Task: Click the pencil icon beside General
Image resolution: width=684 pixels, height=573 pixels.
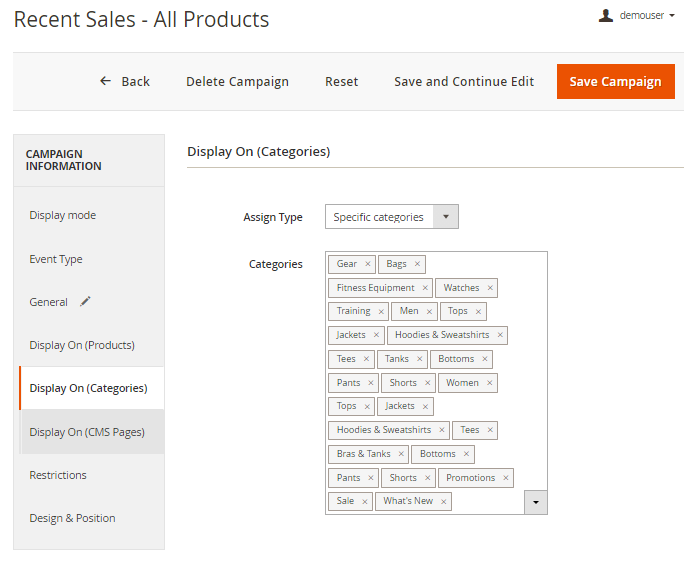Action: pos(85,301)
